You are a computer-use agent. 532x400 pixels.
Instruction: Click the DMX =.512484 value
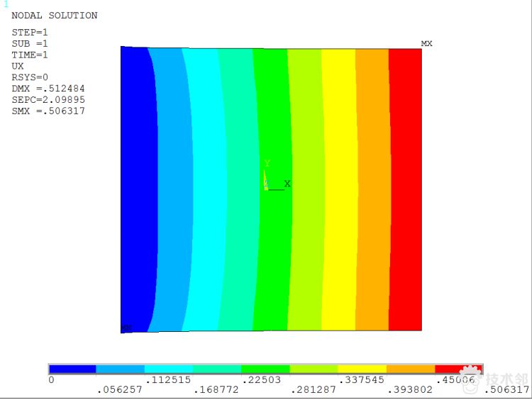point(48,89)
